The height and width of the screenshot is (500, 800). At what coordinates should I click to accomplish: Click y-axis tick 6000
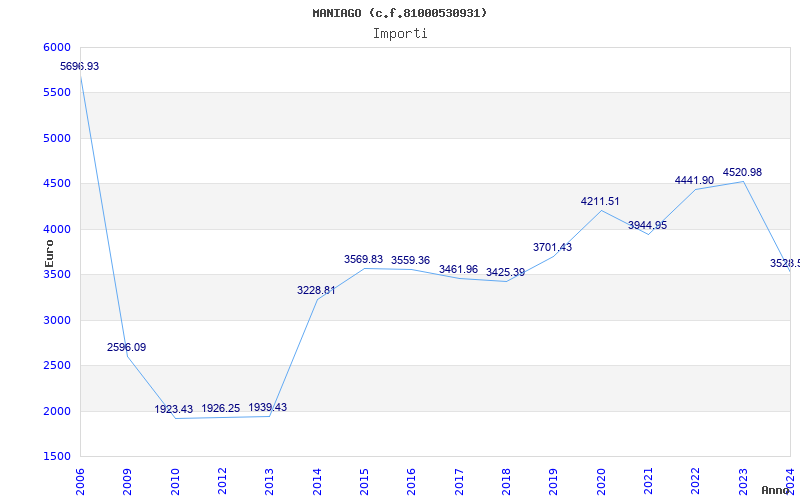pos(57,47)
